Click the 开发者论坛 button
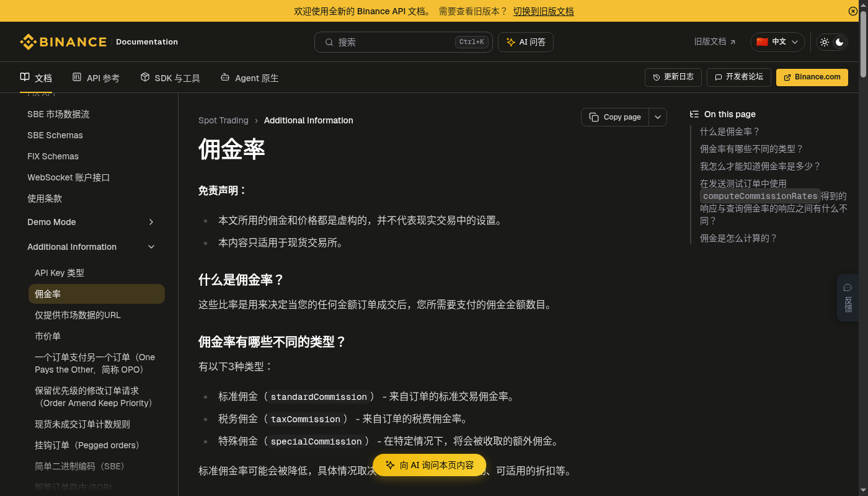Image resolution: width=868 pixels, height=496 pixels. 739,77
